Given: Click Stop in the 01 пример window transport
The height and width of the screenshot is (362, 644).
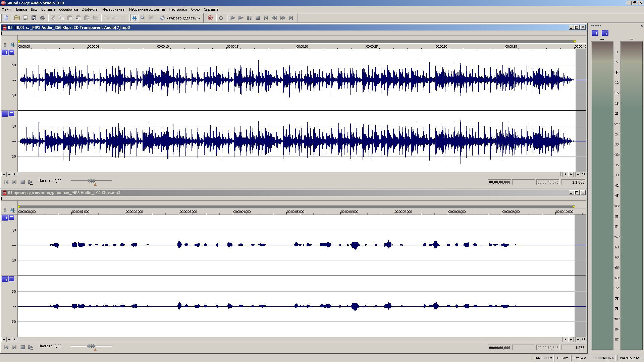Looking at the screenshot, I should [22, 347].
